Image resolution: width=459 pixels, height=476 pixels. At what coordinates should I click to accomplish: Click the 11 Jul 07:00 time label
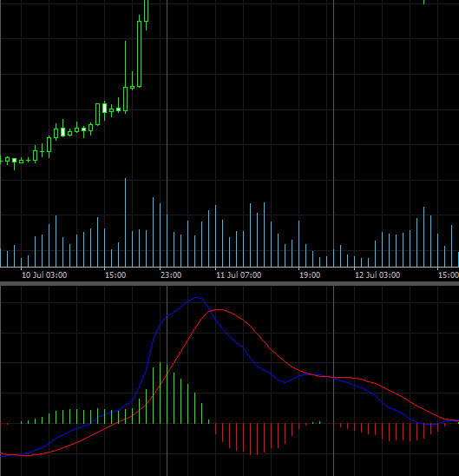tap(239, 275)
